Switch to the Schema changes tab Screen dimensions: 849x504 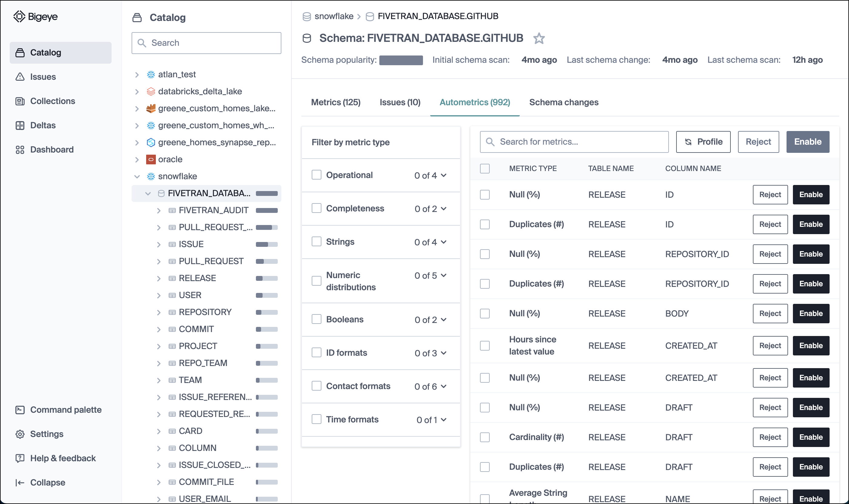(564, 102)
